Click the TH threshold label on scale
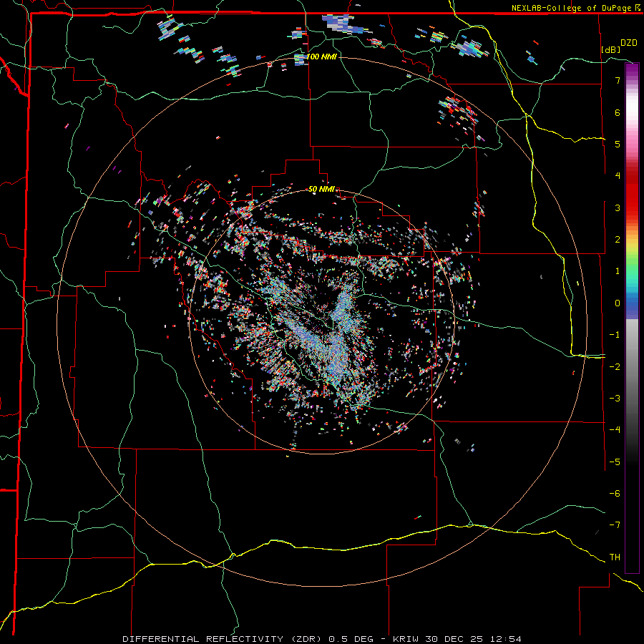This screenshot has height=644, width=644. point(615,557)
